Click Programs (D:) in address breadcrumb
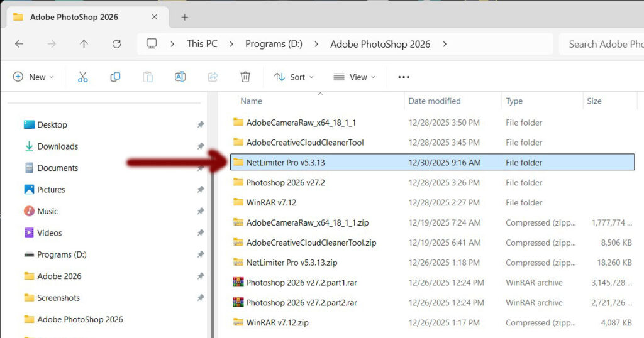The width and height of the screenshot is (644, 338). 274,44
